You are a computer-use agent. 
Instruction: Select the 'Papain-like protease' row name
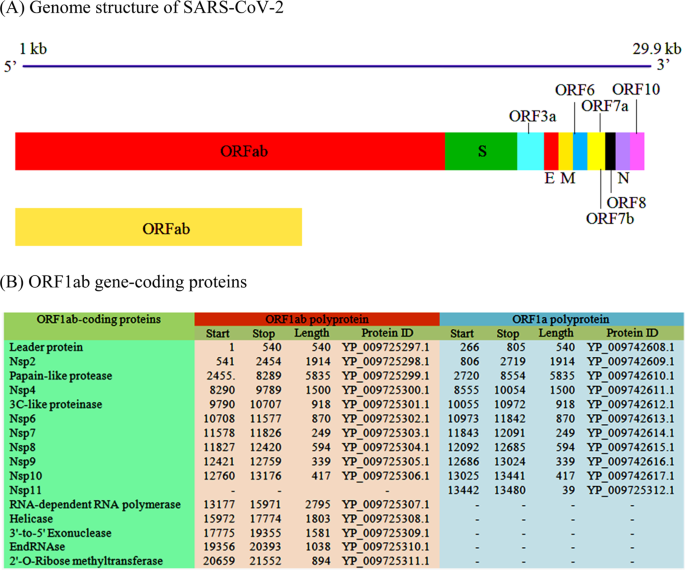tap(61, 376)
